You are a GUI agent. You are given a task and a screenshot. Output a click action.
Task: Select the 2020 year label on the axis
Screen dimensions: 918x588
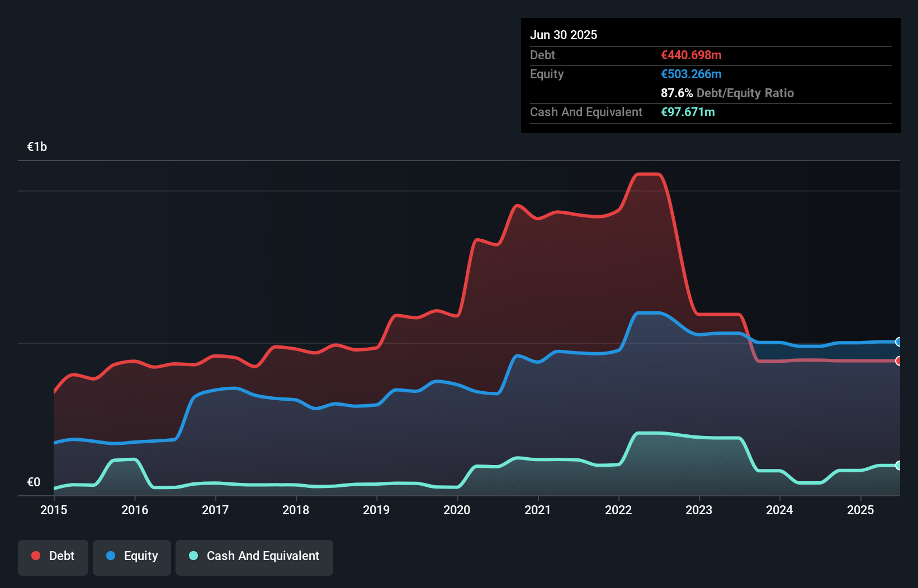coord(456,510)
